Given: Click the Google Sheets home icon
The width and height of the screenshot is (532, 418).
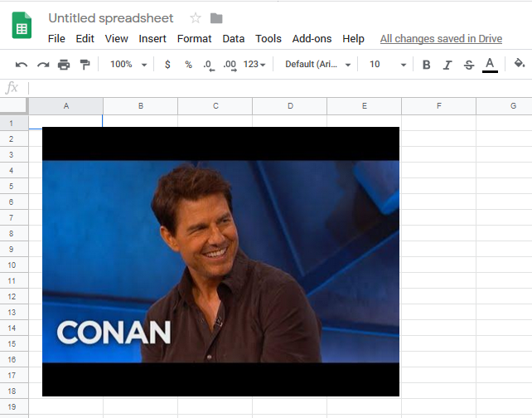Looking at the screenshot, I should (22, 26).
